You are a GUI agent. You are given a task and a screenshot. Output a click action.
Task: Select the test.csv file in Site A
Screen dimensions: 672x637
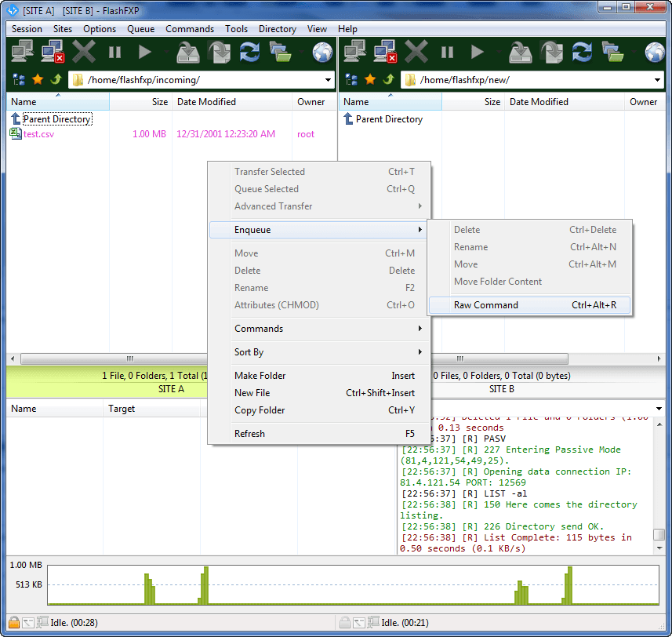38,133
